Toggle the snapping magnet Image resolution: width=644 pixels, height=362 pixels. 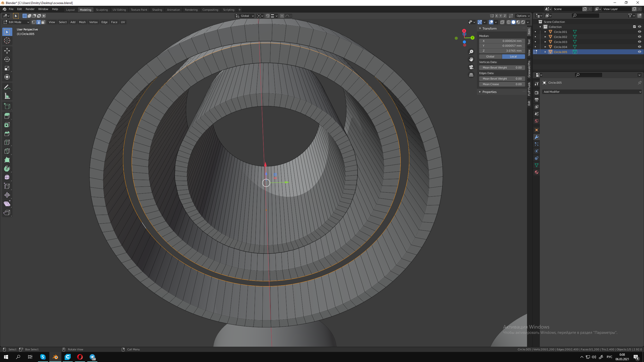pyautogui.click(x=268, y=16)
